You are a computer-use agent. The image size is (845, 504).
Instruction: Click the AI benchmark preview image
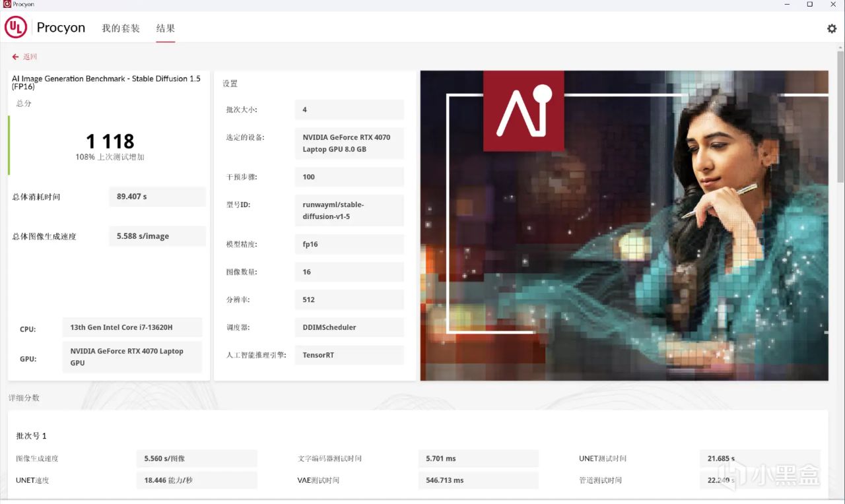point(624,226)
